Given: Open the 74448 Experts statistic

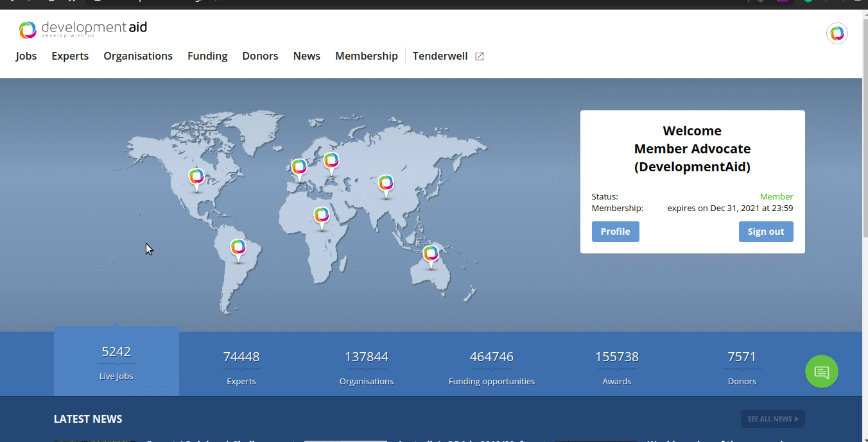Looking at the screenshot, I should [x=241, y=367].
